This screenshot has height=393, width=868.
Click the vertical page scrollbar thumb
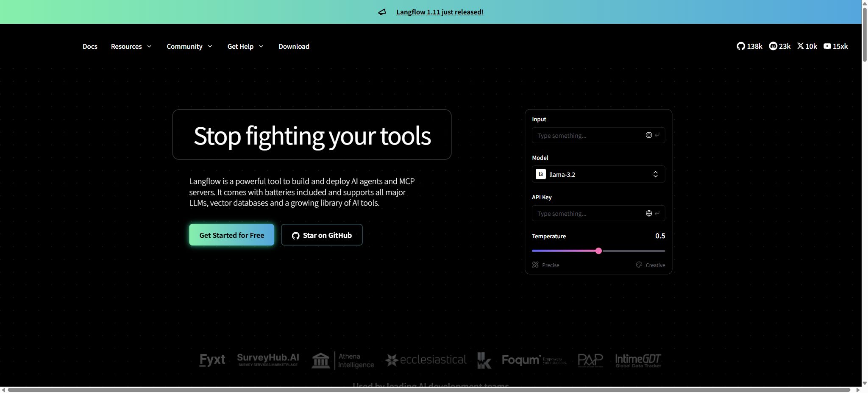click(x=865, y=34)
